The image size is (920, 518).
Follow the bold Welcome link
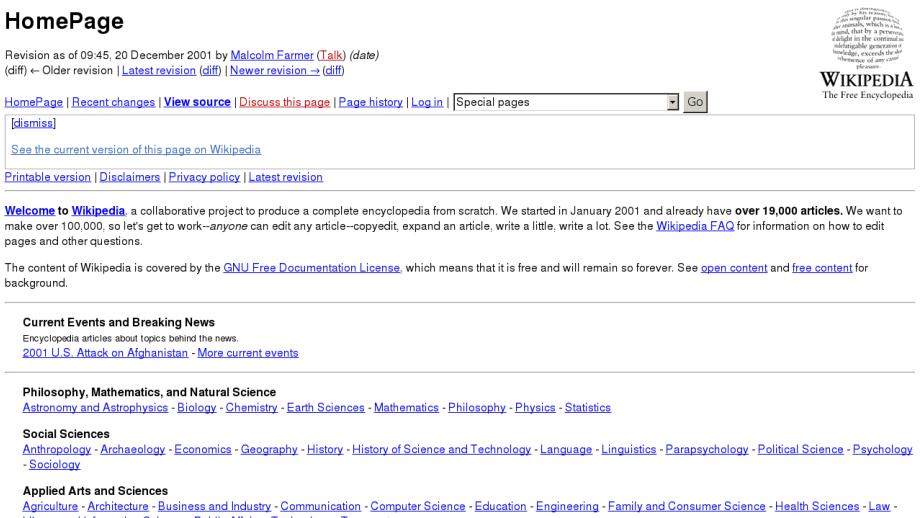30,211
